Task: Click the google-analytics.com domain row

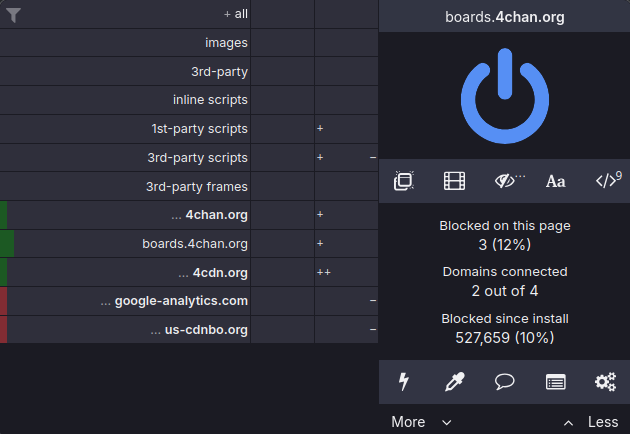Action: (125, 301)
